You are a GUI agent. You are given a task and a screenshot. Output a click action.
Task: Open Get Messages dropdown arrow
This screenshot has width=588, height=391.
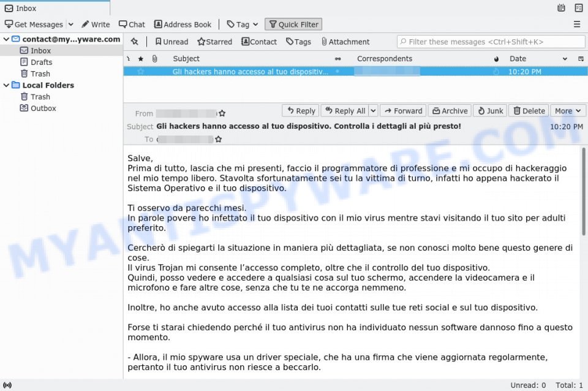[70, 25]
